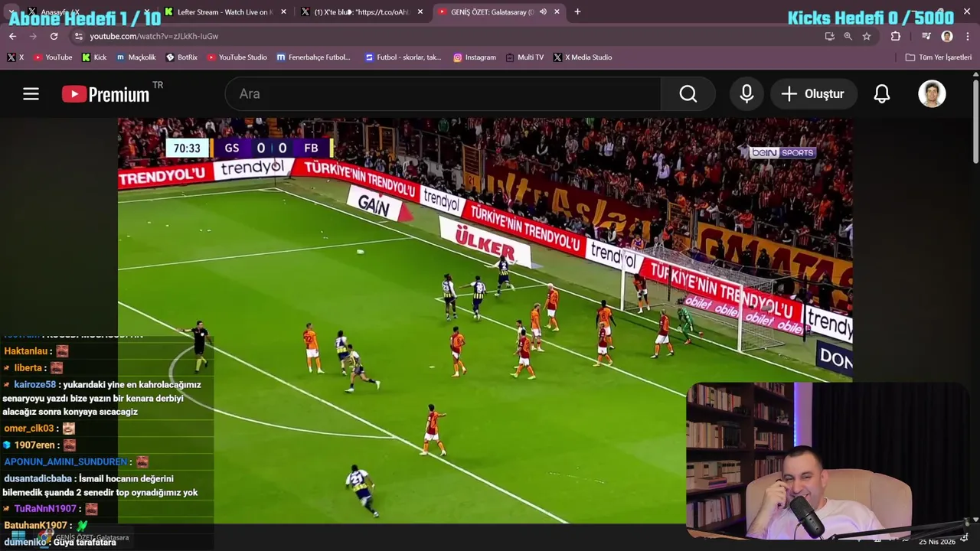Open the Kick bookmark

[x=94, y=57]
